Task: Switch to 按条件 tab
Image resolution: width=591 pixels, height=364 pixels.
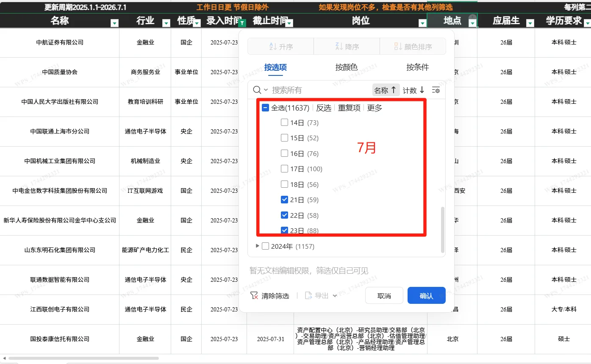Action: coord(417,67)
